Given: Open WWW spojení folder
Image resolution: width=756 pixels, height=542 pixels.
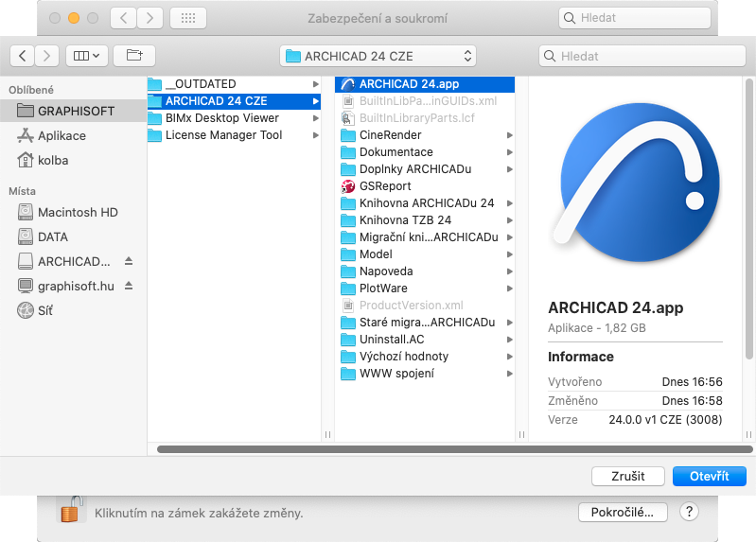Looking at the screenshot, I should 425,374.
